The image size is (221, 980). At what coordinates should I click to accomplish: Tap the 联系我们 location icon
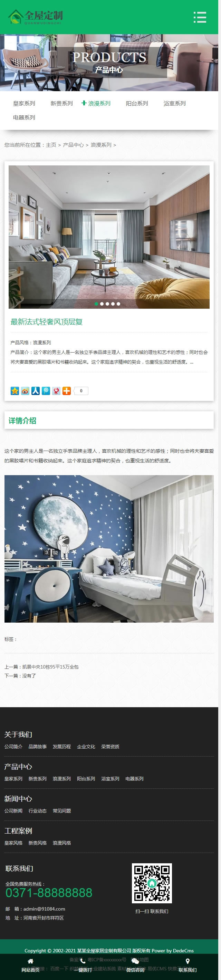[188, 961]
